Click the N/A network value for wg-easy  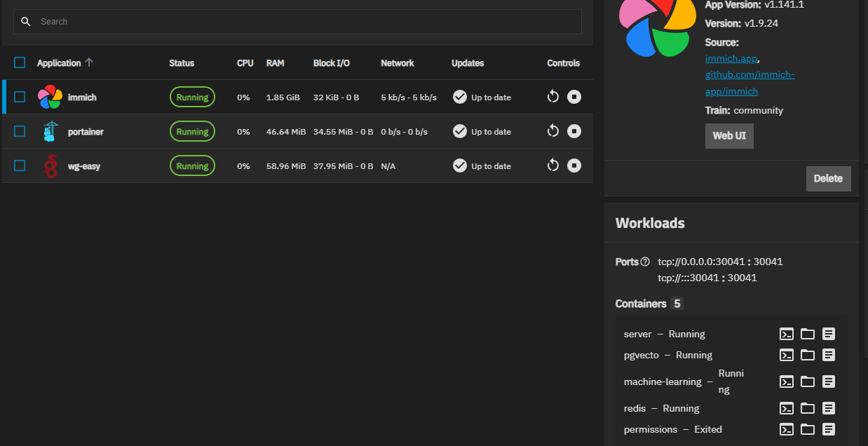(388, 166)
